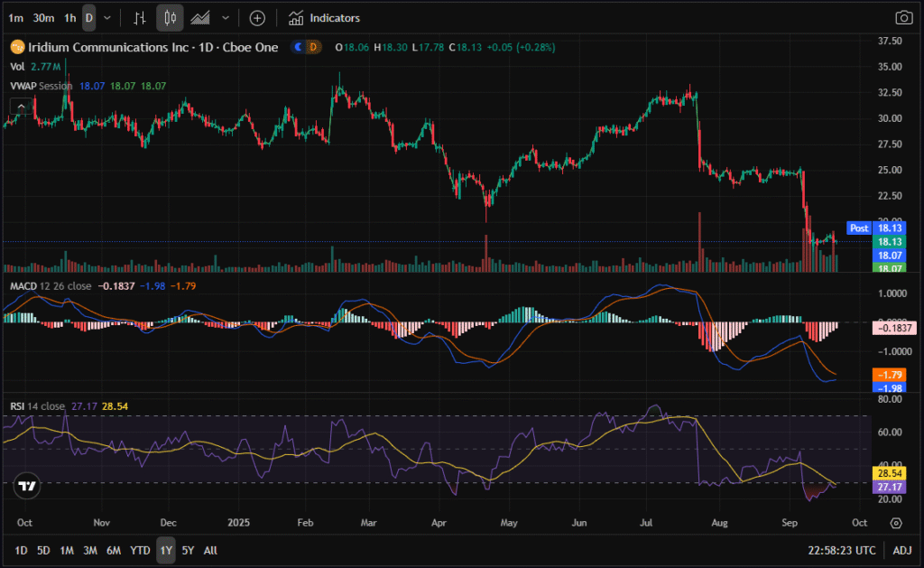This screenshot has height=568, width=924.
Task: Click the orange D data-status badge
Action: point(313,47)
